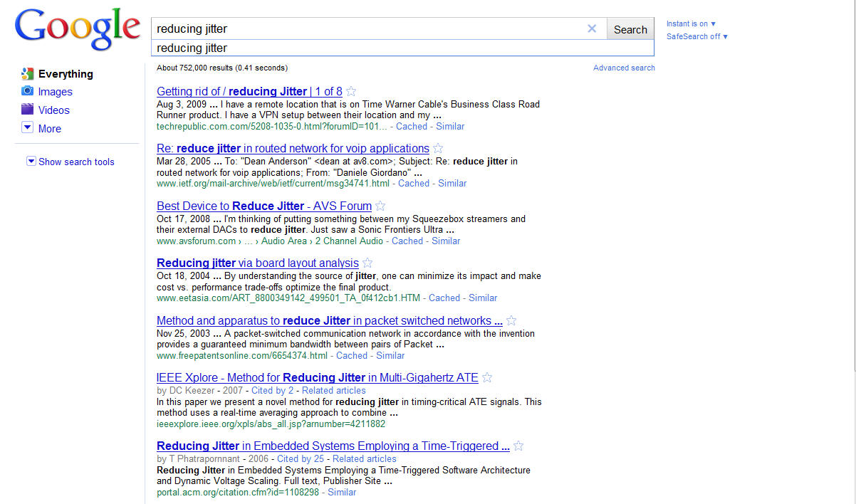Click the Videos film icon

pyautogui.click(x=27, y=110)
